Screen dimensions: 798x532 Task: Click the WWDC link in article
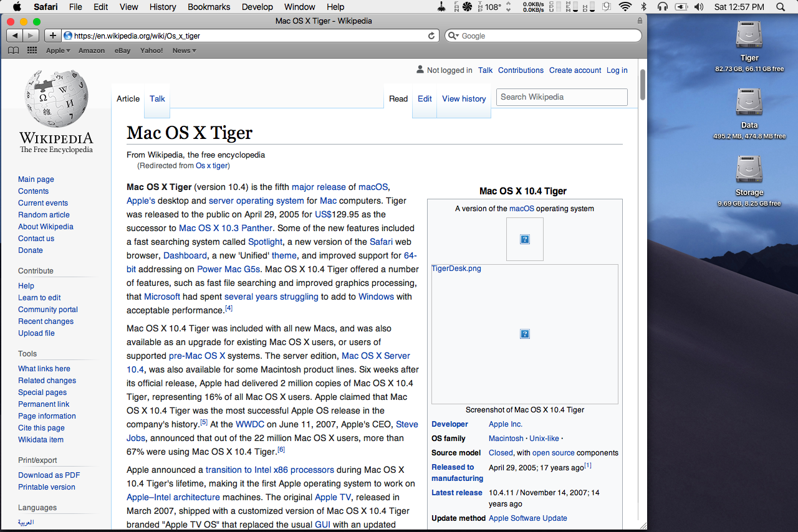pos(250,424)
